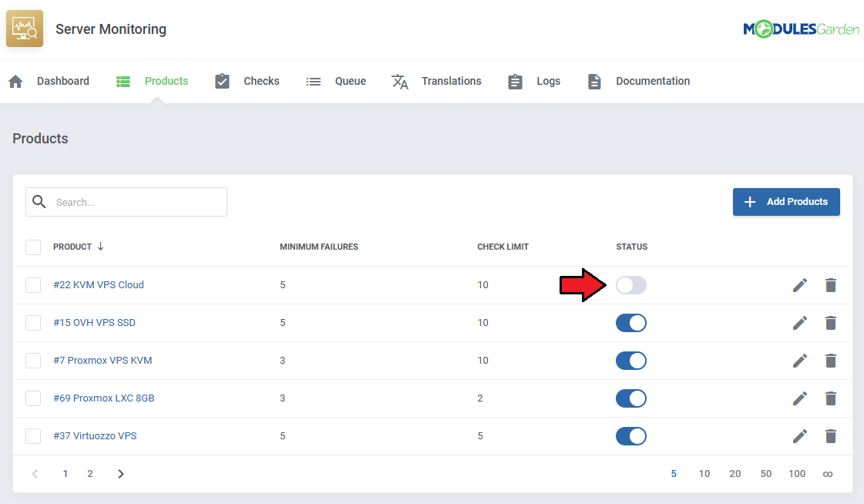Click the search magnifier icon
Viewport: 864px width, 504px height.
(x=39, y=202)
